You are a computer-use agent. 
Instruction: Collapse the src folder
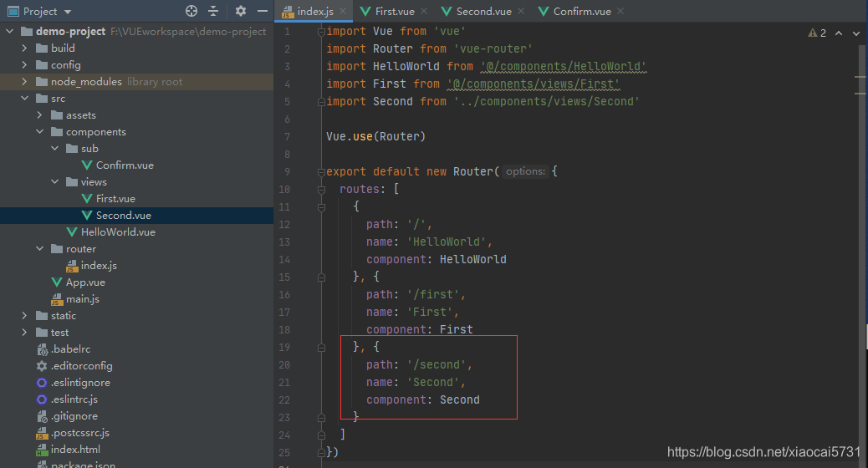pyautogui.click(x=24, y=98)
